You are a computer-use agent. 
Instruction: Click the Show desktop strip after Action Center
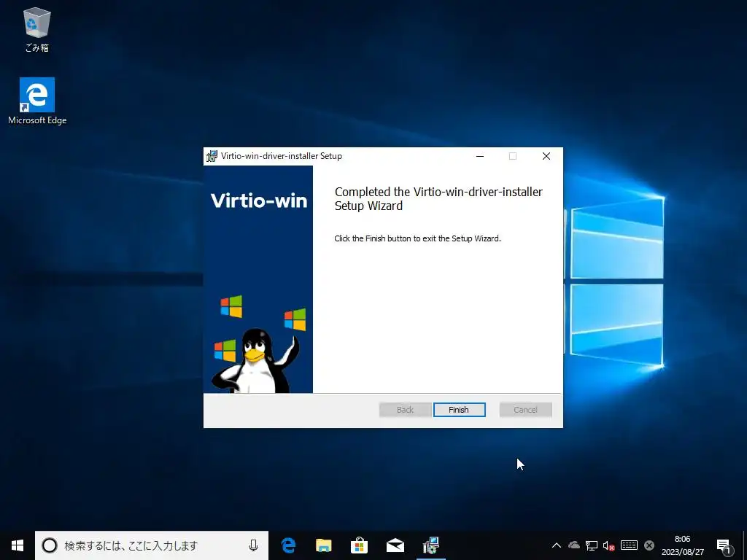point(745,545)
